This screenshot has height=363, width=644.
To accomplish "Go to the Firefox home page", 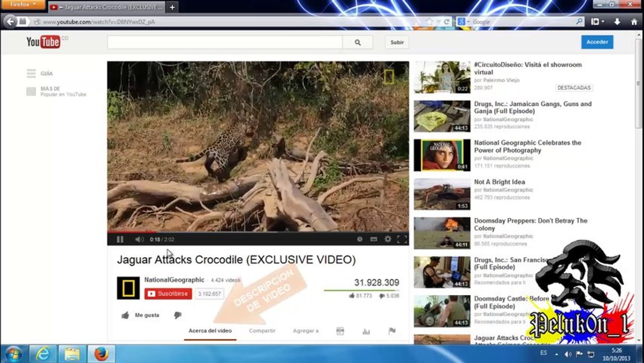I will [634, 22].
